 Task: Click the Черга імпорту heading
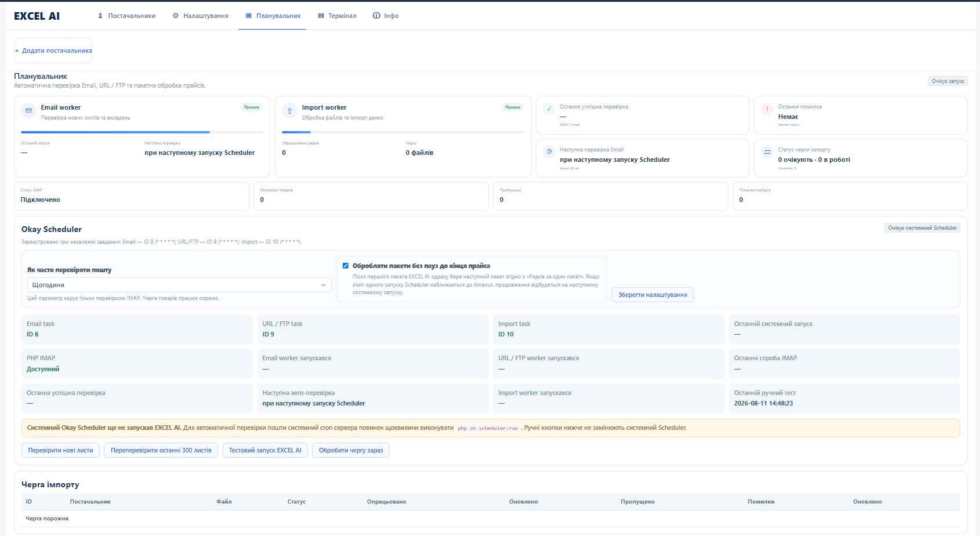50,484
